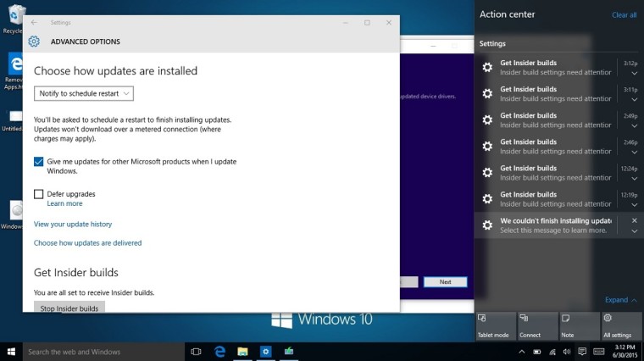Launch Microsoft Edge from the taskbar
Screen dimensions: 644x361
[219, 352]
